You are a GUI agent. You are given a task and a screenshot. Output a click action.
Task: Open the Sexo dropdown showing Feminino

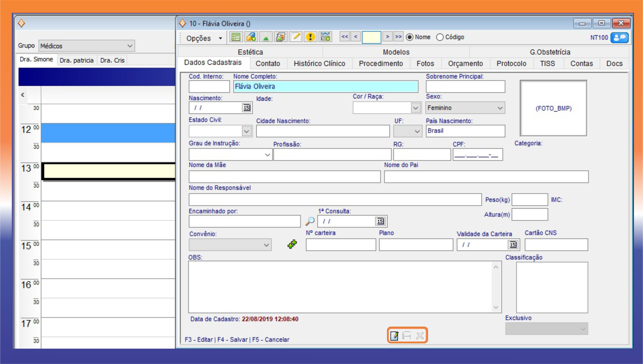(x=465, y=108)
